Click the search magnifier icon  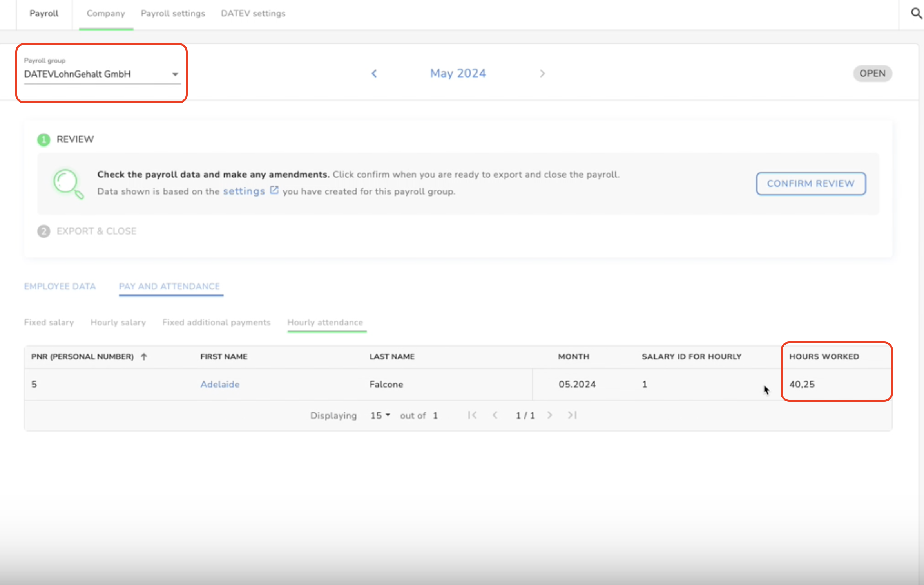(x=916, y=14)
